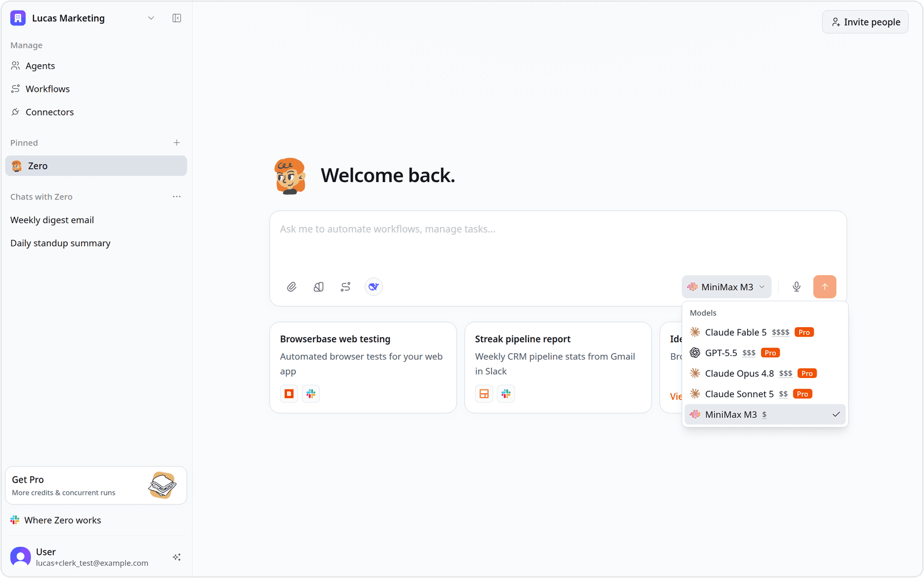Click the Pro badge beside Claude Sonnet 5
The width and height of the screenshot is (924, 578).
click(x=802, y=394)
